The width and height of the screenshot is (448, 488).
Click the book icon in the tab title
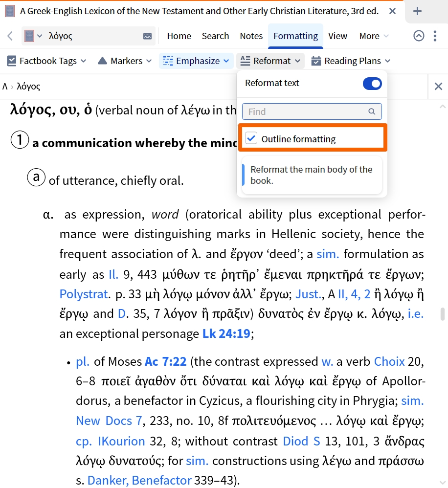click(10, 11)
